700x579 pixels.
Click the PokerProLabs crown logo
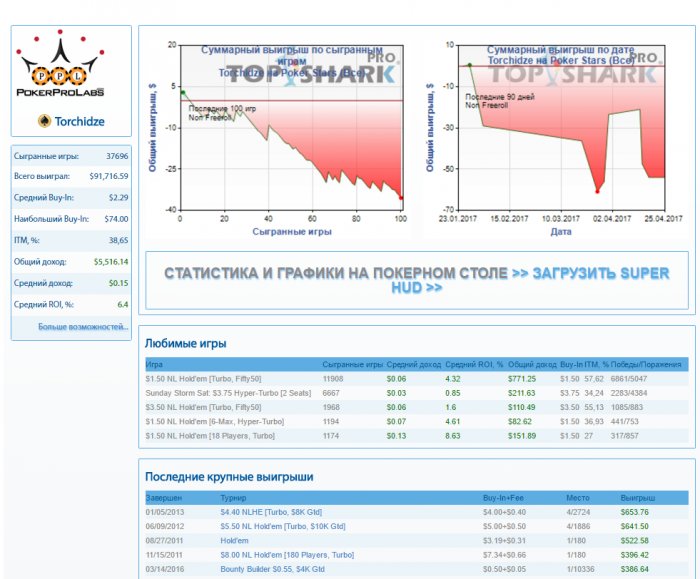[60, 63]
